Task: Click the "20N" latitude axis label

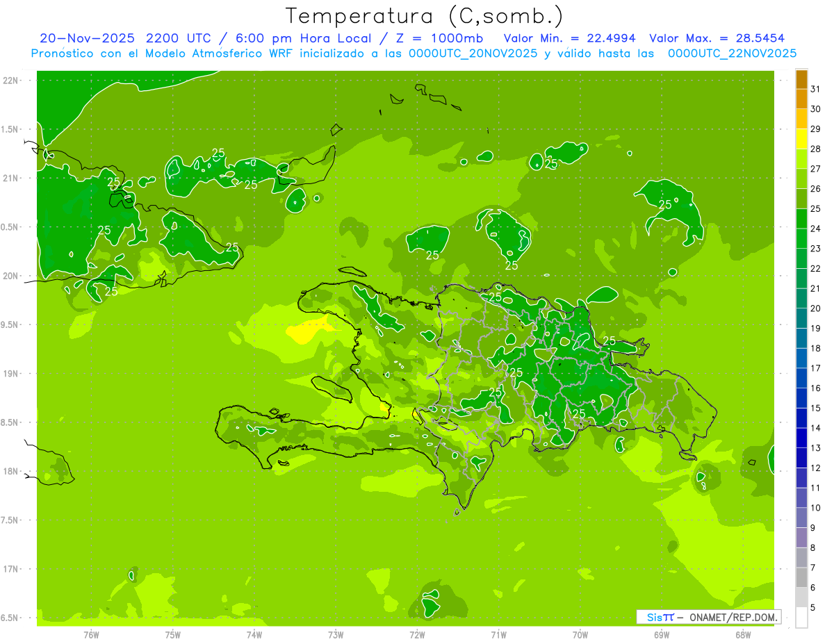Action: [10, 276]
